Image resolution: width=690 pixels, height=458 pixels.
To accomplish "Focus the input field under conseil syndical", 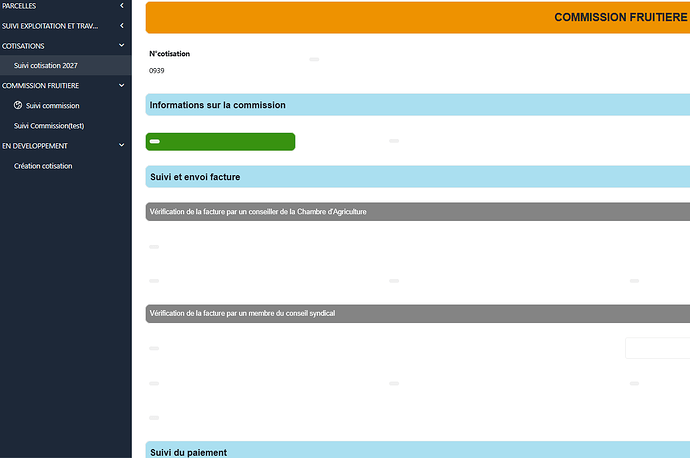I will [657, 348].
